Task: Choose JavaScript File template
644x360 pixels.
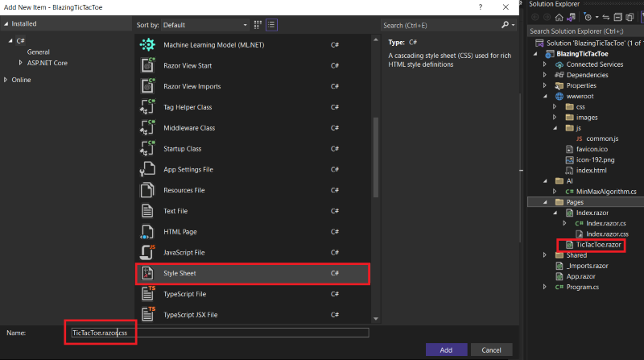Action: click(x=253, y=252)
